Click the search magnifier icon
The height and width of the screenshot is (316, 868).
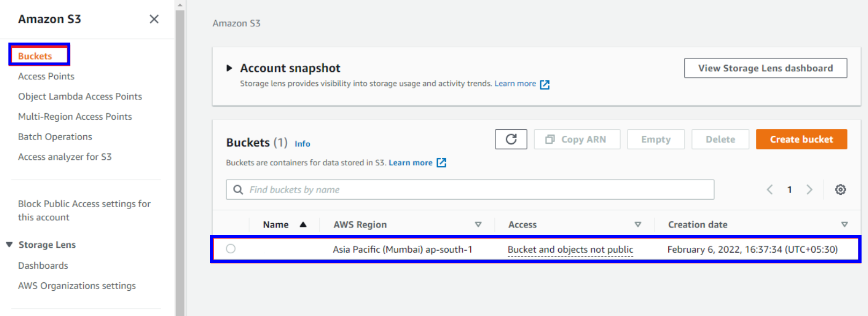click(x=238, y=190)
